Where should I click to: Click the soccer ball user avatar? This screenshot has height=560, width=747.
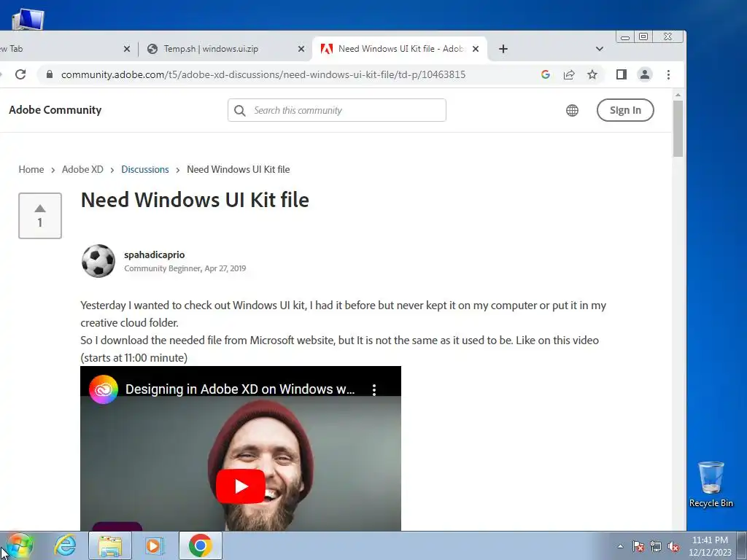98,261
